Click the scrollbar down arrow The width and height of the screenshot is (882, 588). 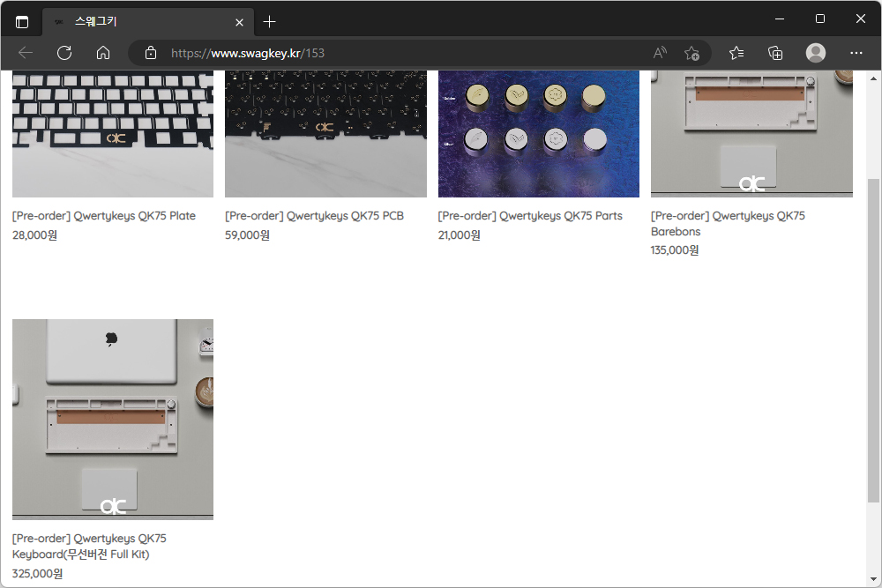pos(873,579)
